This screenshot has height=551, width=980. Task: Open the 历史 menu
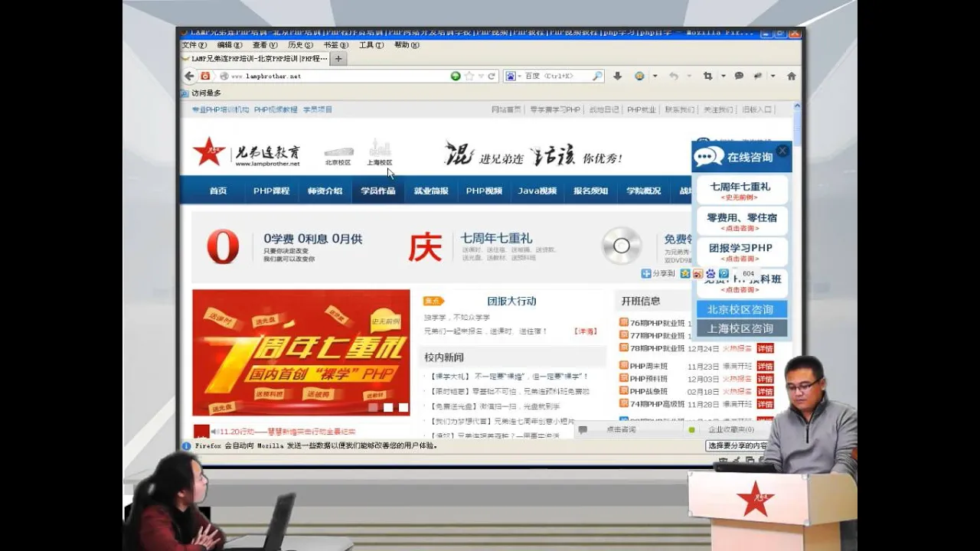click(300, 45)
